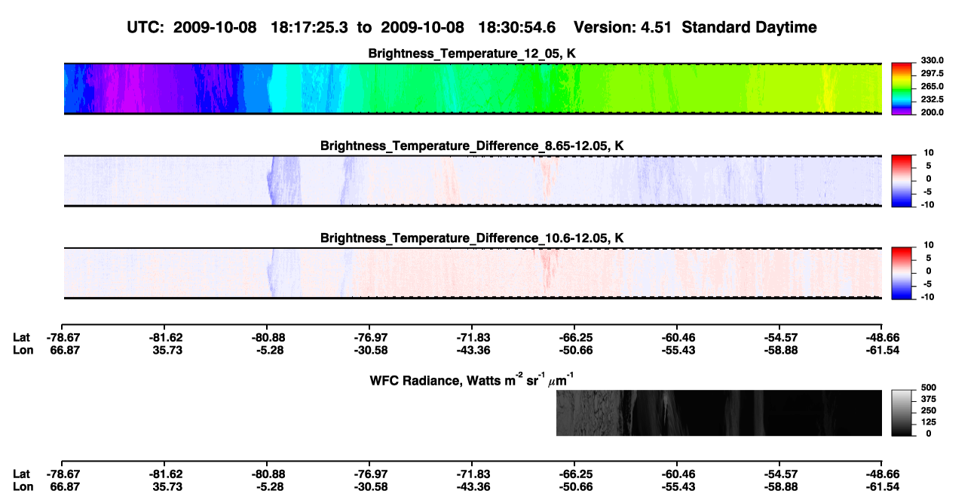Screen dimensions: 980x503
Task: Click latitude '-60.46' on axis below WFC Radiance strip
Action: pyautogui.click(x=678, y=474)
